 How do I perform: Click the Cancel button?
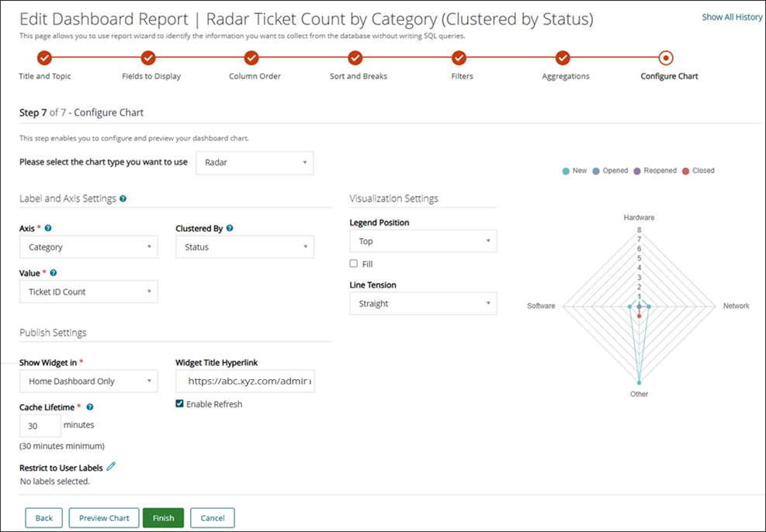point(213,518)
